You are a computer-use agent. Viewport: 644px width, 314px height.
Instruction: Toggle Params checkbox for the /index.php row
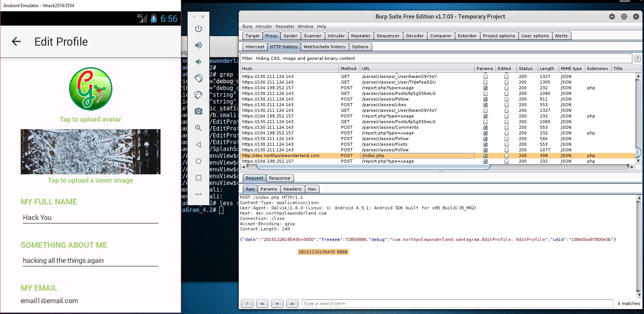(x=485, y=155)
